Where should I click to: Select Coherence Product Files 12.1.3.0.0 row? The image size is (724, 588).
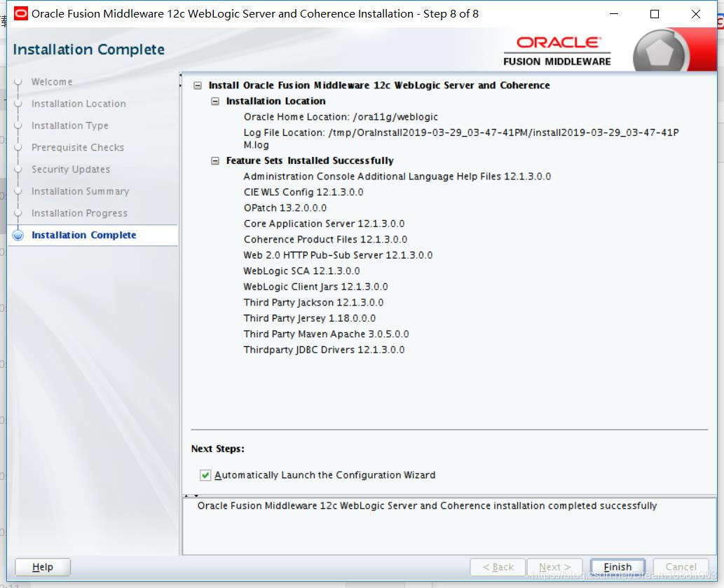[325, 239]
